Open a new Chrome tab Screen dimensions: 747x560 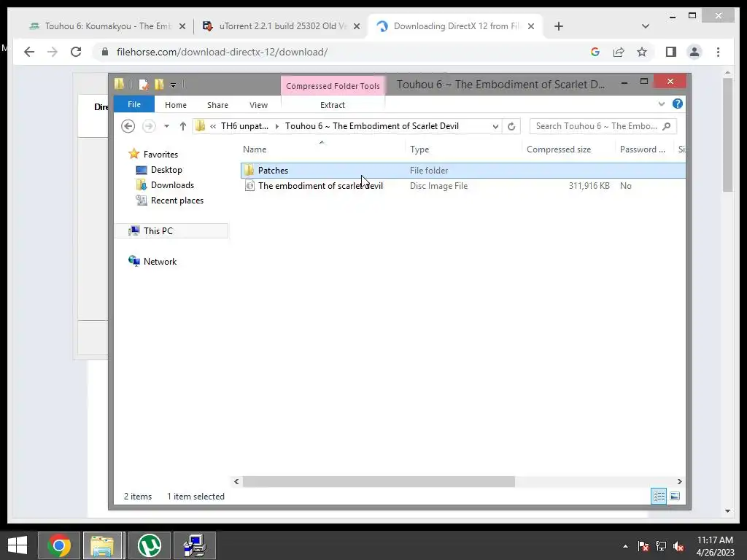point(559,26)
